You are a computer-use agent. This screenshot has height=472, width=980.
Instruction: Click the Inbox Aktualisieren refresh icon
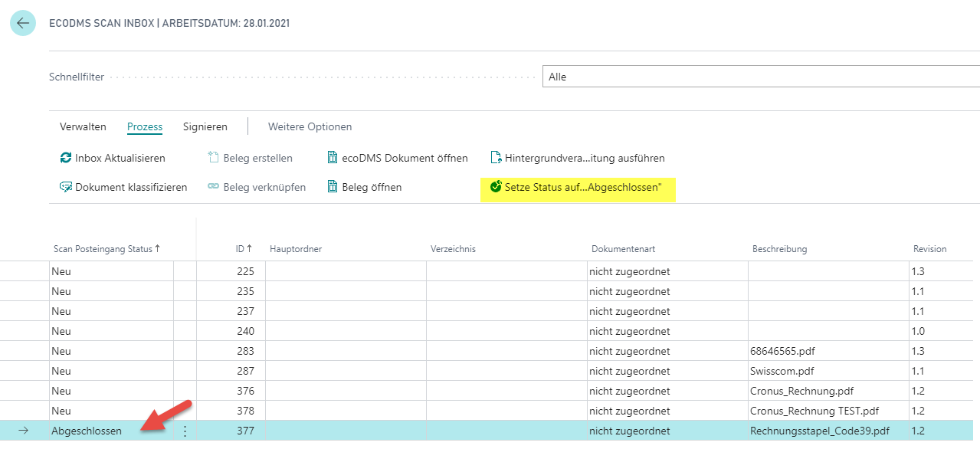pos(66,158)
